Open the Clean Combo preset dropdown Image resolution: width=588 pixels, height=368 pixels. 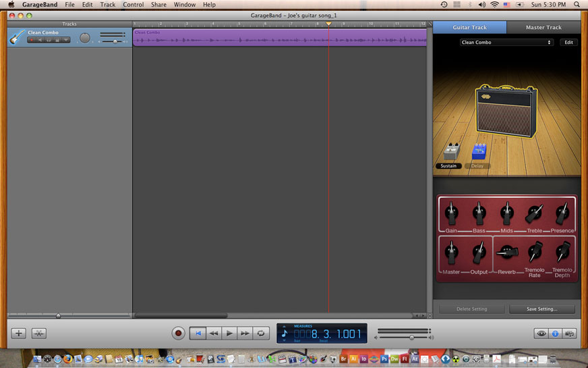(x=506, y=43)
